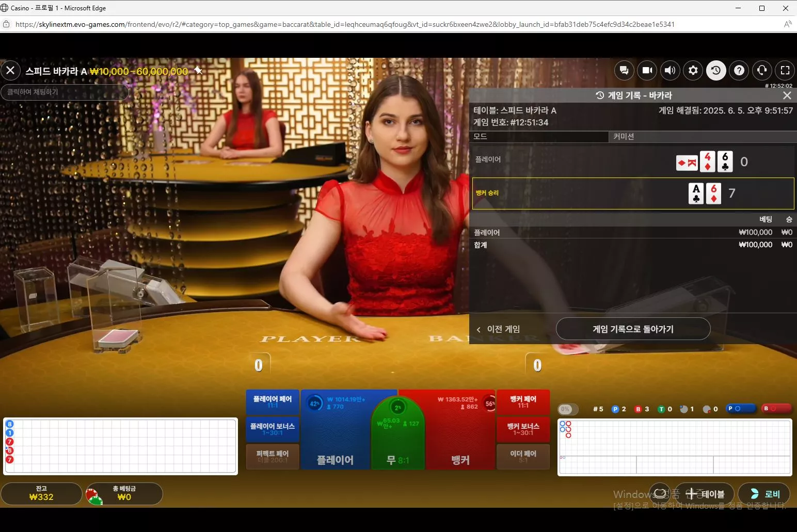Click the face-down card in the player row
This screenshot has height=532, width=797.
point(687,163)
